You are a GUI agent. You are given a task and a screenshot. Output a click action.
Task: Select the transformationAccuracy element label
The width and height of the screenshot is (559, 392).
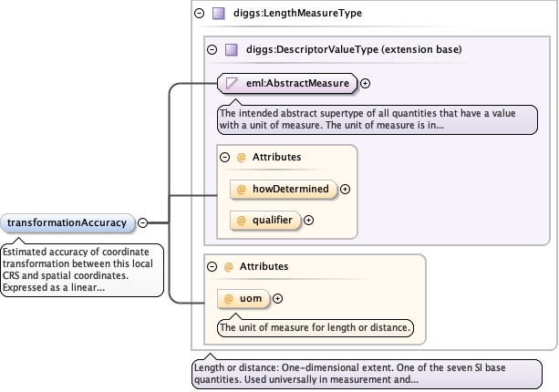tap(69, 222)
